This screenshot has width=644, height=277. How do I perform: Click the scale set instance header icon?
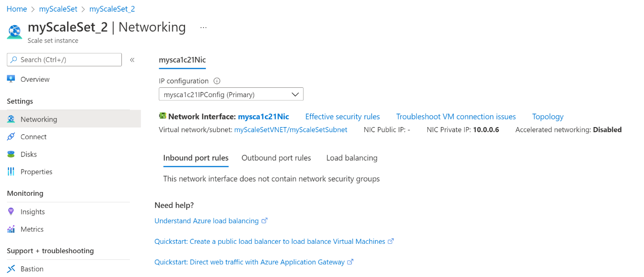(x=14, y=32)
